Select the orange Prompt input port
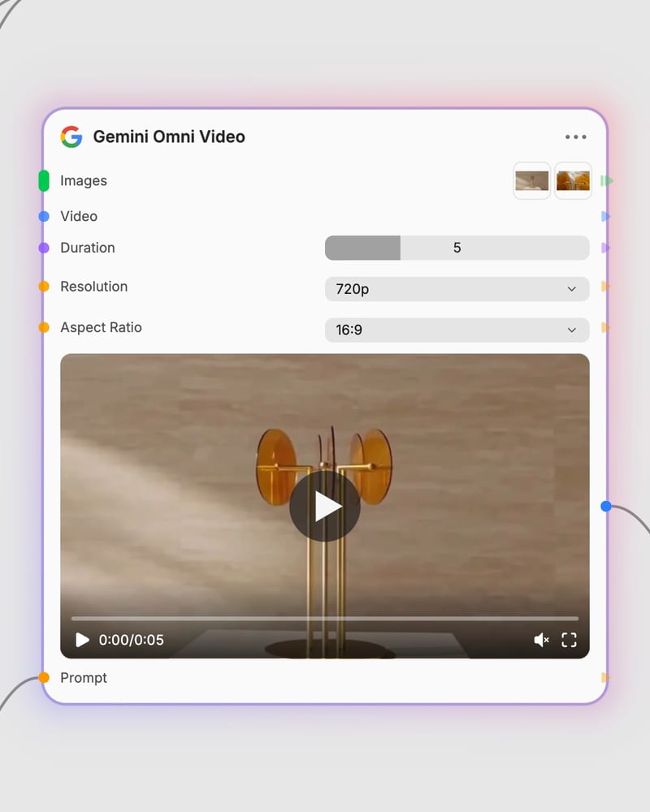 click(x=44, y=677)
